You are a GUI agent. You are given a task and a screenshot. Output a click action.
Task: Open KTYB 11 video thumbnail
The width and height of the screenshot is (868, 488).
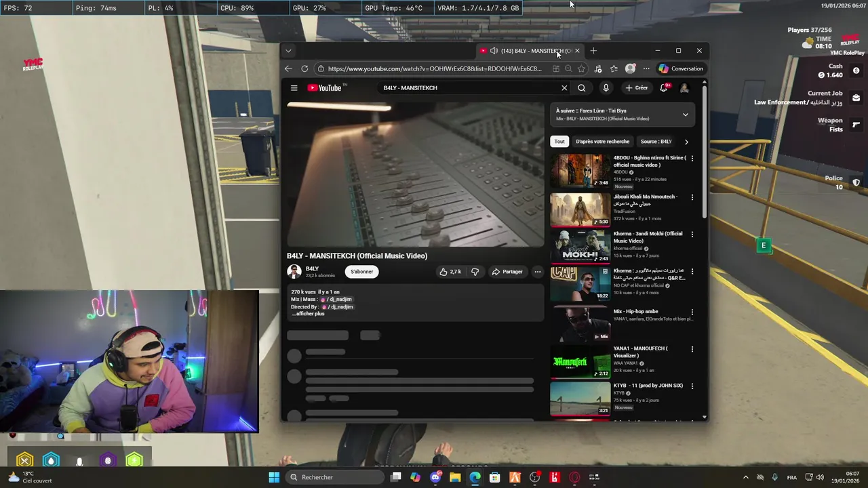(x=580, y=398)
